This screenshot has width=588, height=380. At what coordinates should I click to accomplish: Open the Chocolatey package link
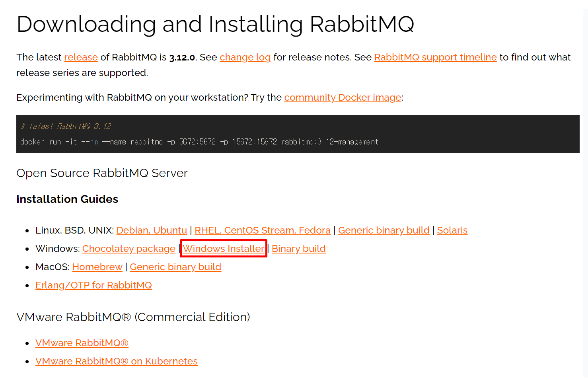point(129,249)
